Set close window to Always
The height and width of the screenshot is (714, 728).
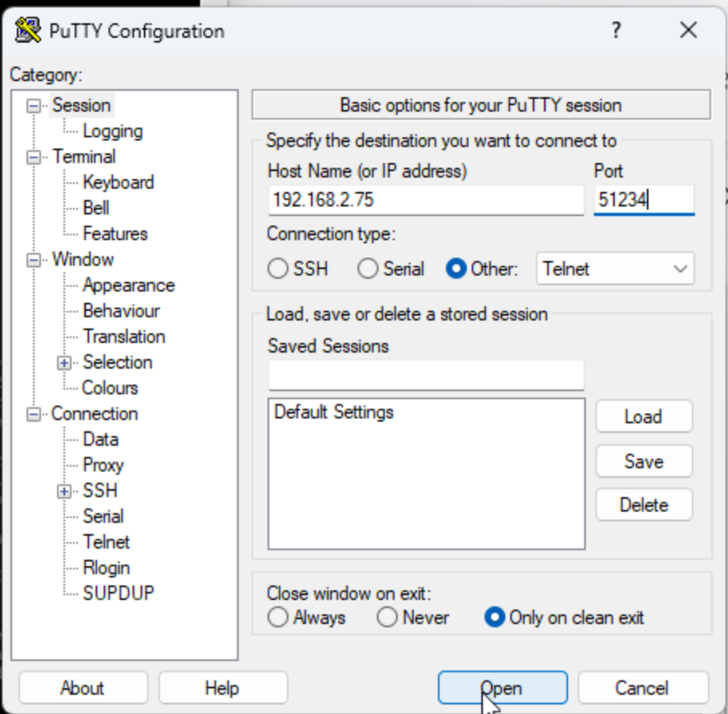click(x=278, y=618)
